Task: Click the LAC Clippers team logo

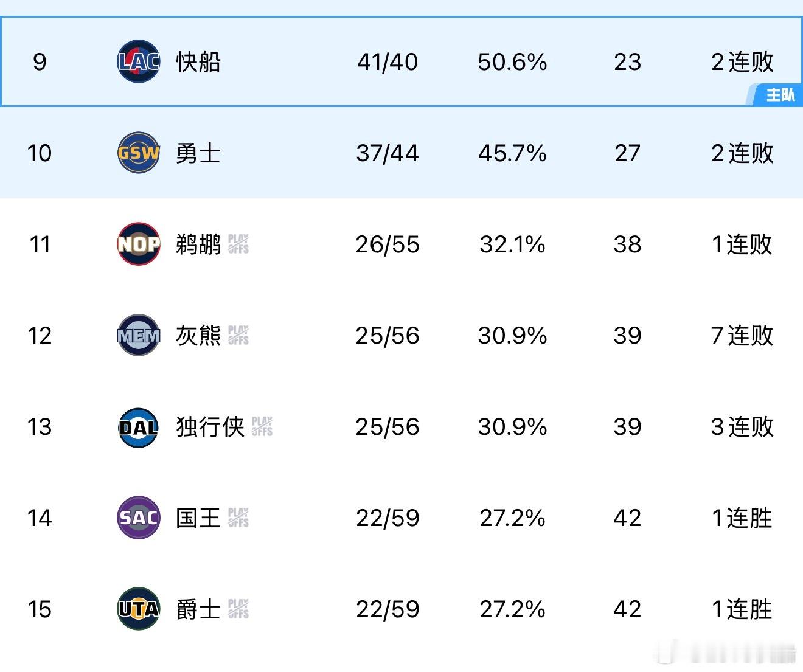Action: (137, 61)
